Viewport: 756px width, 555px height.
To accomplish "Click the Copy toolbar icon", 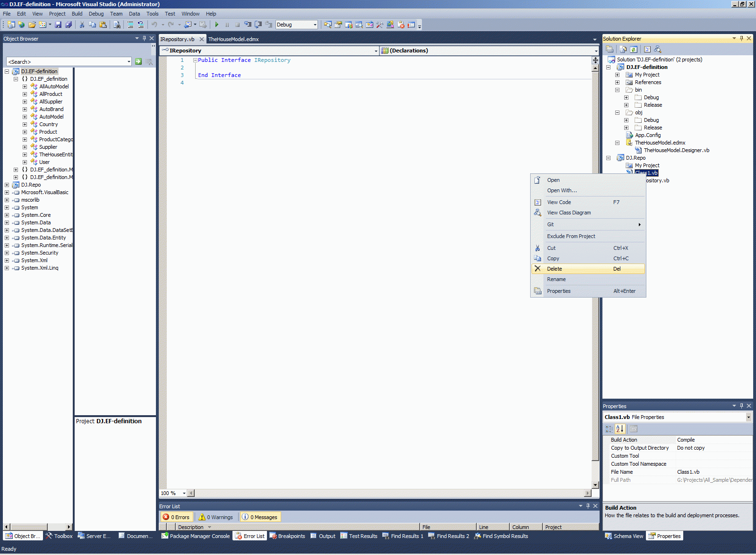I will (92, 25).
